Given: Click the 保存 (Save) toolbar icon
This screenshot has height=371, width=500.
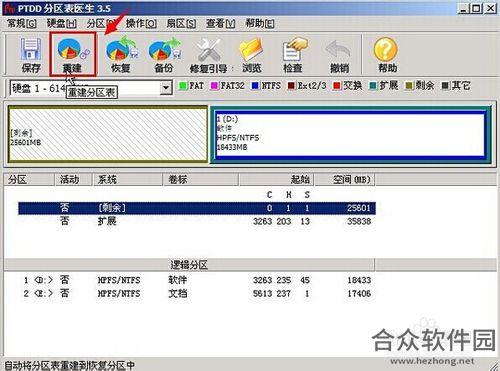Looking at the screenshot, I should pos(30,55).
